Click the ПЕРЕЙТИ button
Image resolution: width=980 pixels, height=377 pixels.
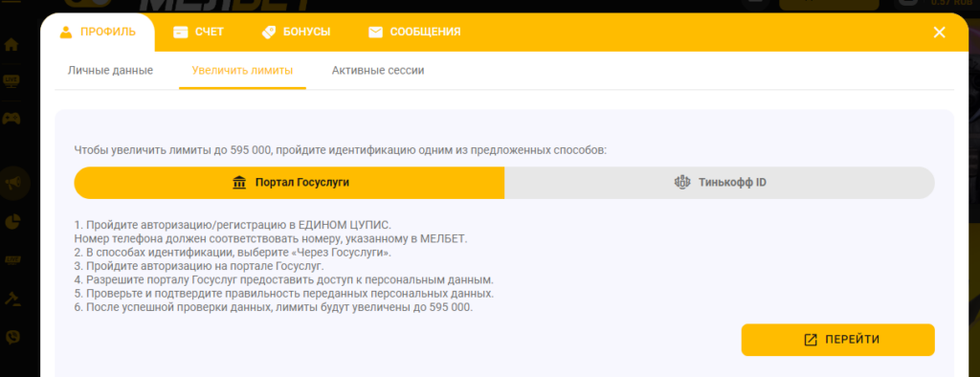(838, 340)
